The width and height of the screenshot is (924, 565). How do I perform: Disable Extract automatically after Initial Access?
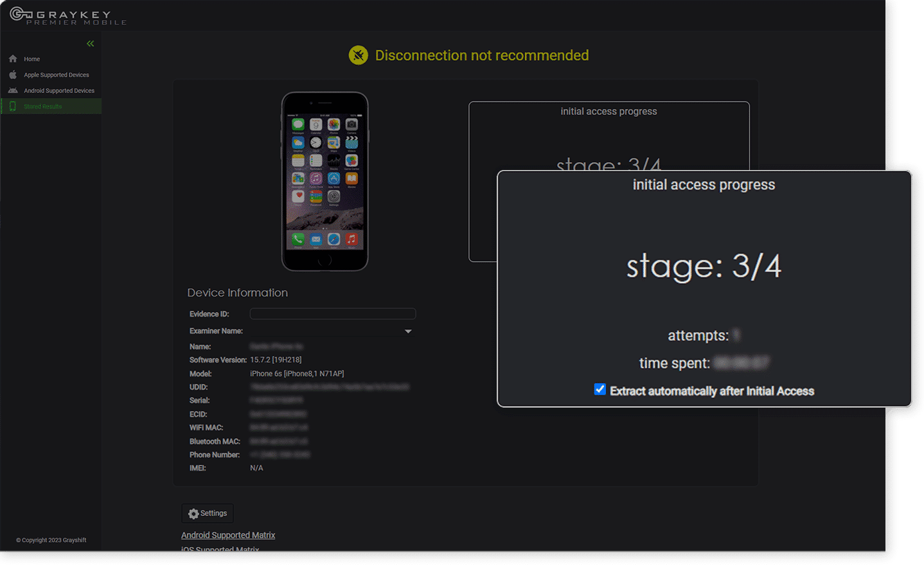(x=600, y=389)
